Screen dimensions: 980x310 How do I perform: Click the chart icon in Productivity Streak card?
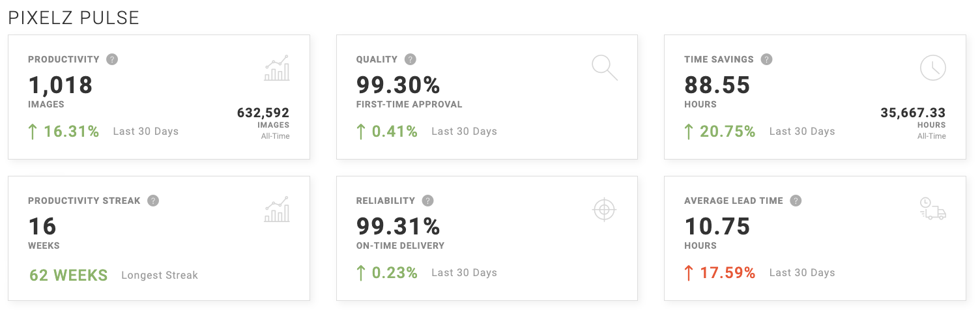[277, 209]
